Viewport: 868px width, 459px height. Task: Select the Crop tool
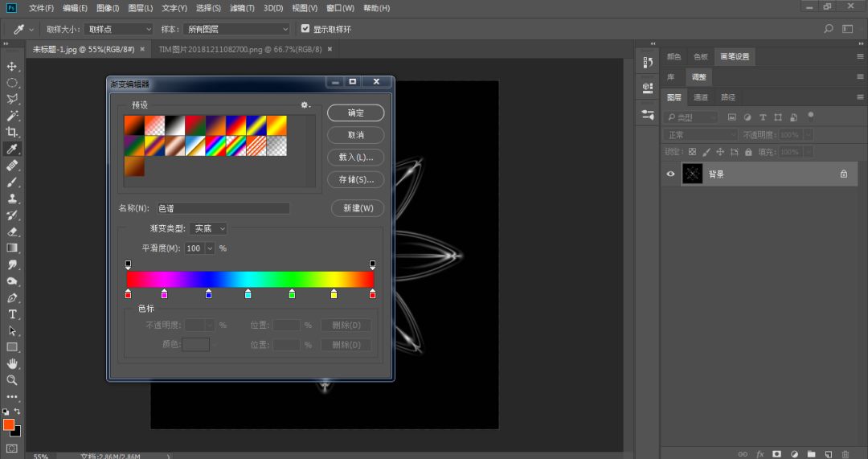click(12, 132)
